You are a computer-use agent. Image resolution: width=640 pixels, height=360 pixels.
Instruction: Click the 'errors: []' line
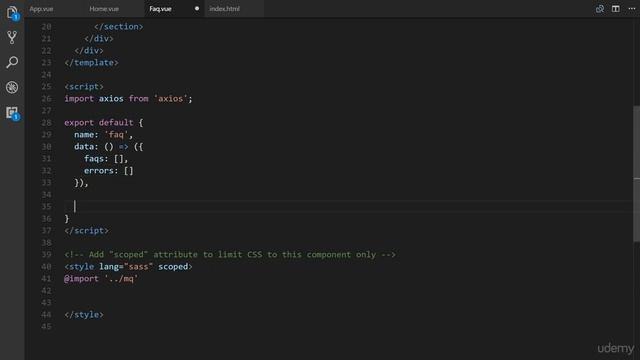pyautogui.click(x=109, y=171)
